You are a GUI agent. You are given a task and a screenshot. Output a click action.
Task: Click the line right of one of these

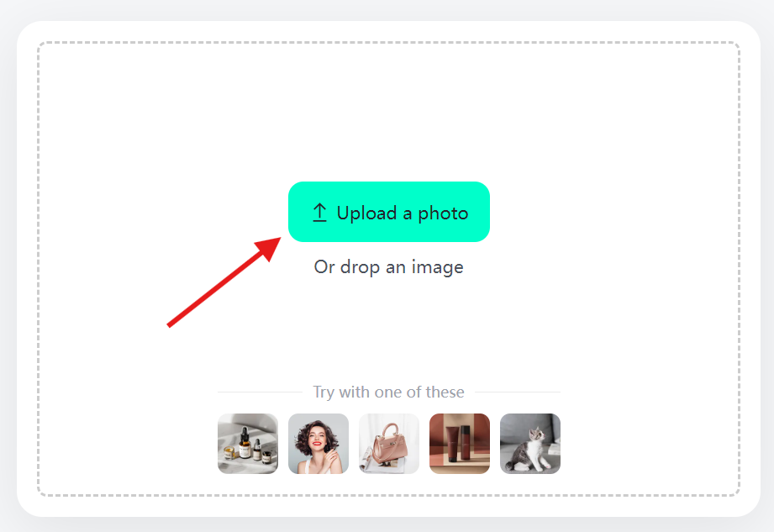coord(518,392)
